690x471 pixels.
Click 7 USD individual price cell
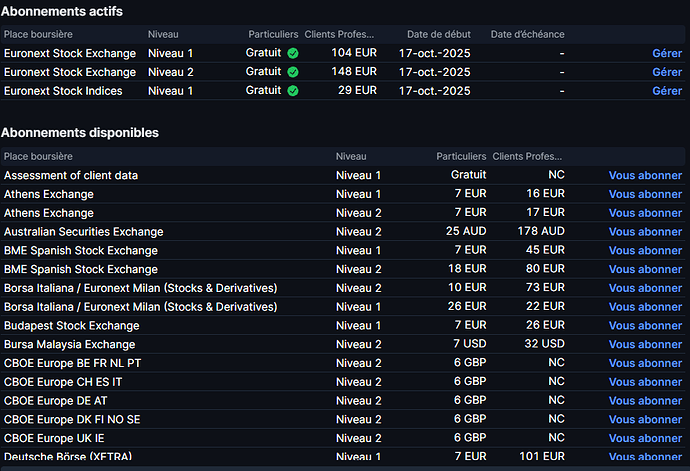[x=470, y=344]
